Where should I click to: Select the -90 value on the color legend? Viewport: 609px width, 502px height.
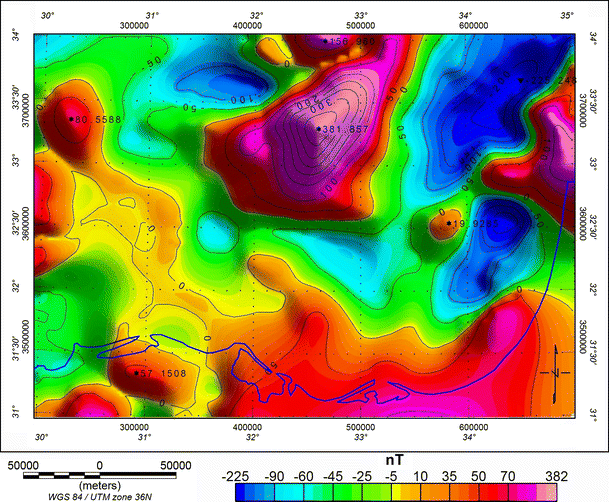point(274,476)
